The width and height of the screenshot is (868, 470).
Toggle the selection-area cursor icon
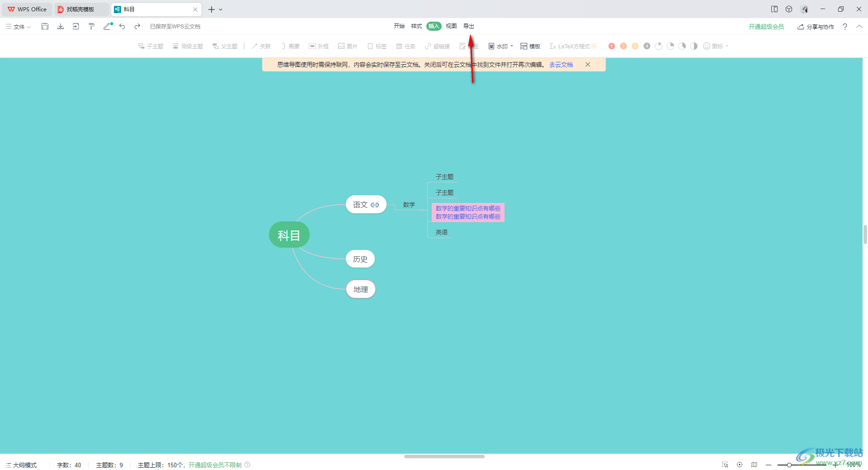click(x=725, y=465)
